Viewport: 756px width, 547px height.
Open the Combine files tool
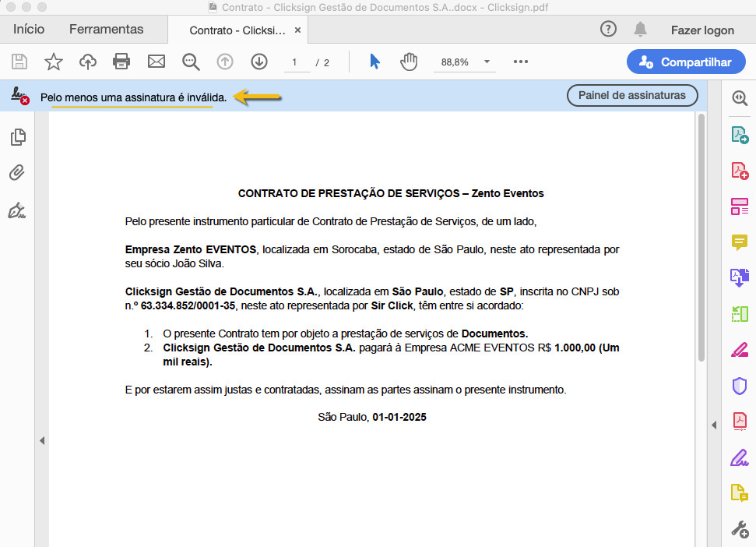tap(740, 278)
